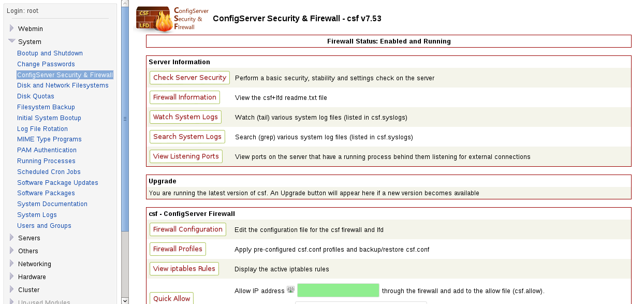644x304 pixels.
Task: Click the CSF firewall logo icon
Action: pyautogui.click(x=154, y=19)
